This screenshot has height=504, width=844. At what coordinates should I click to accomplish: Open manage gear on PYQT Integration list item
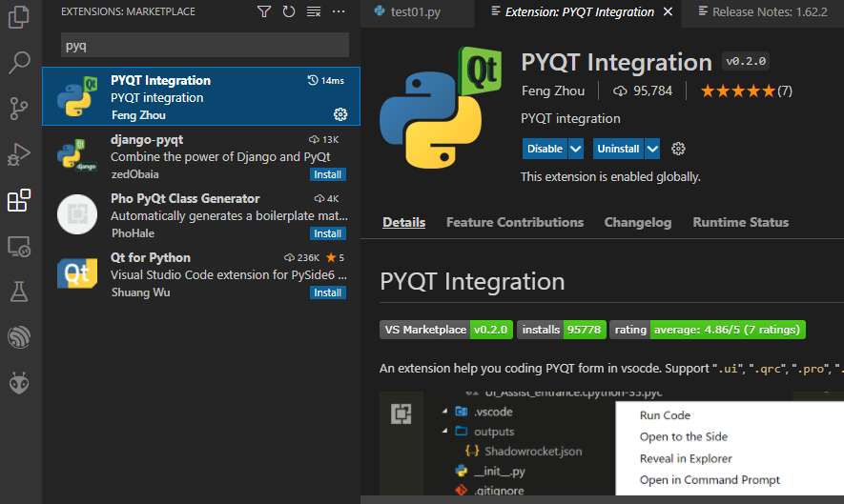[340, 114]
